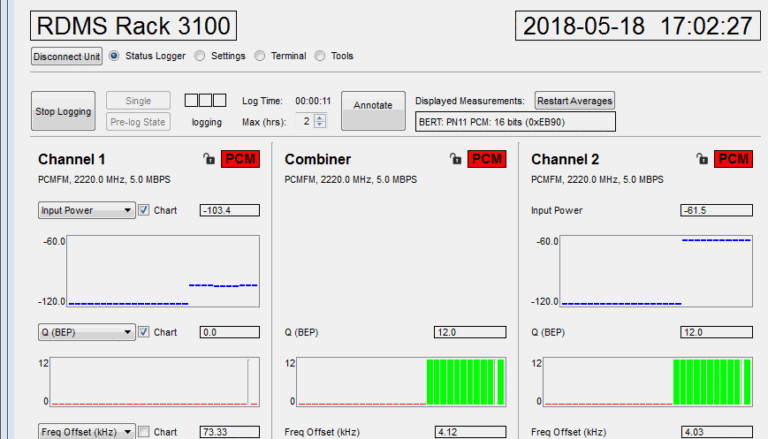Click Channel 1 red PCM indicator
This screenshot has height=439, width=768.
[240, 159]
